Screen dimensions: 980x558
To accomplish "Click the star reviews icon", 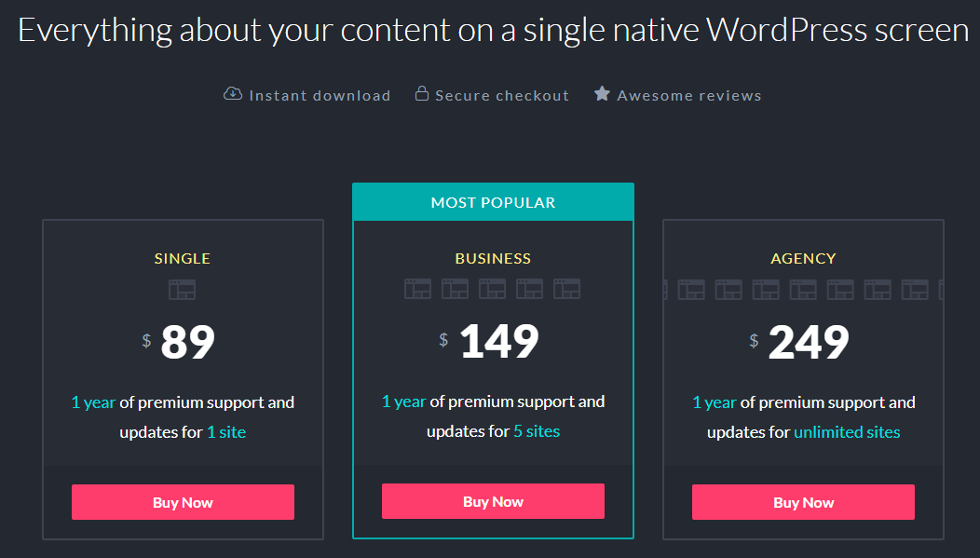I will coord(602,94).
